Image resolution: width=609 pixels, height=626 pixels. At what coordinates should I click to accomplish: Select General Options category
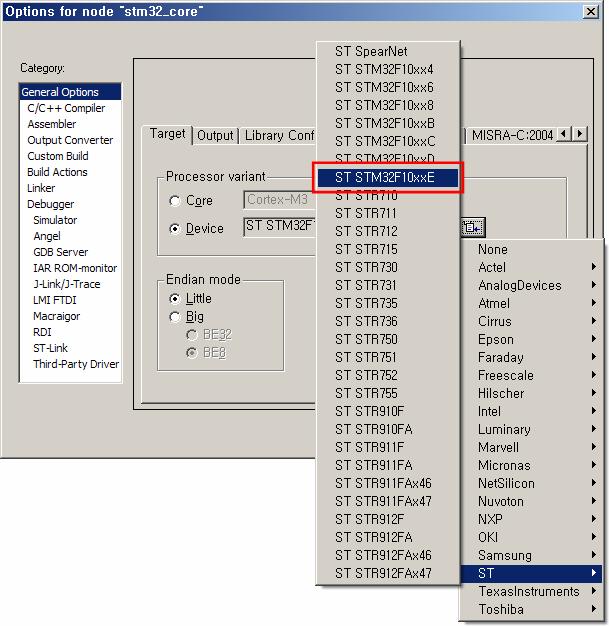pyautogui.click(x=70, y=92)
